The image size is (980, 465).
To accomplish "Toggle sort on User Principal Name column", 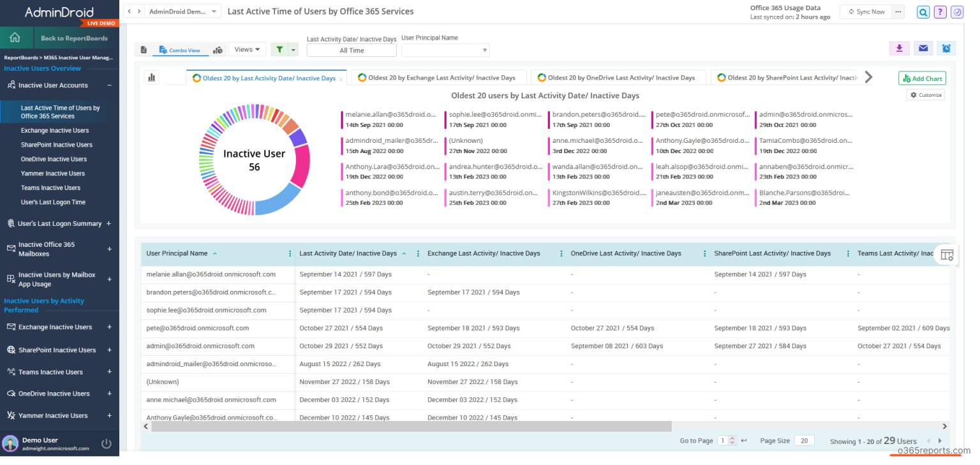I will [215, 253].
